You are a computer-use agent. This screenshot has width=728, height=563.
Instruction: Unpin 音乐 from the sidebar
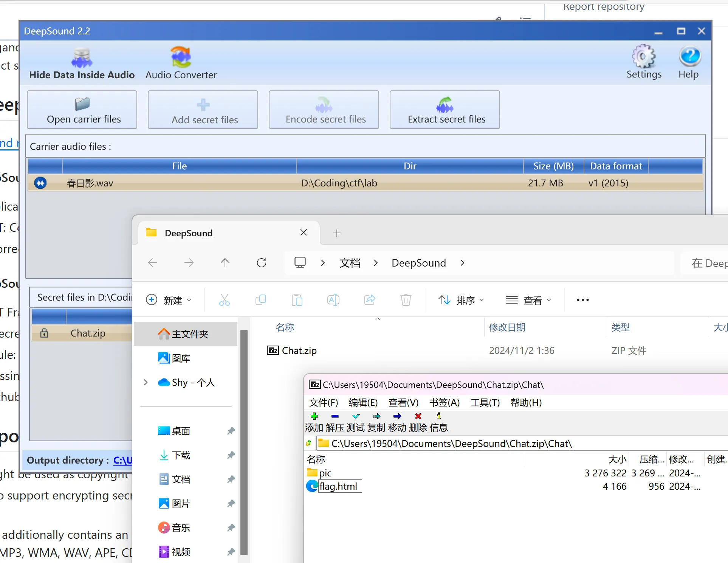[231, 528]
